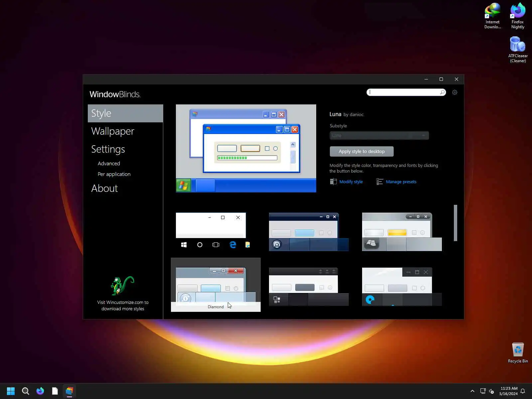Open the Settings section

pyautogui.click(x=108, y=149)
